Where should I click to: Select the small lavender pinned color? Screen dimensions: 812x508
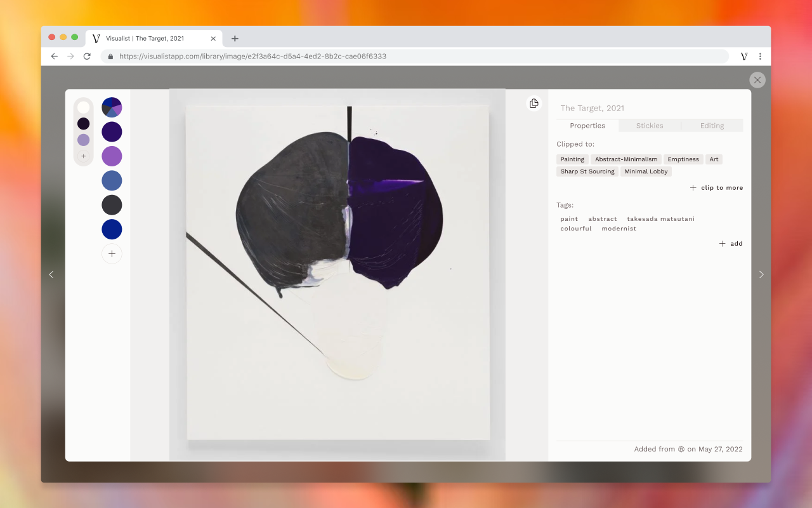tap(83, 140)
